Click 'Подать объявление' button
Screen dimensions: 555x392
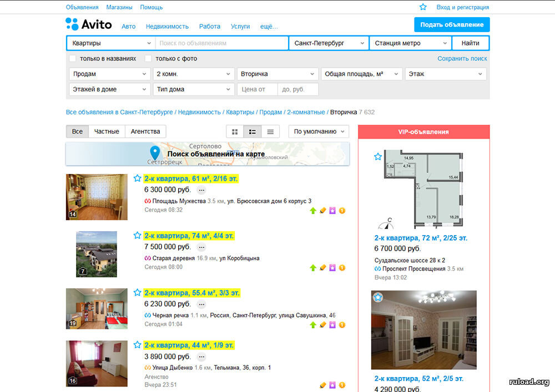coord(452,25)
